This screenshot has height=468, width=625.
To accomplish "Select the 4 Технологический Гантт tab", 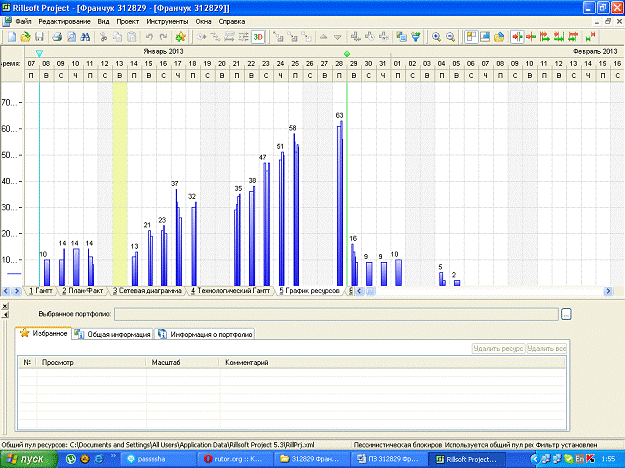I will [x=230, y=291].
